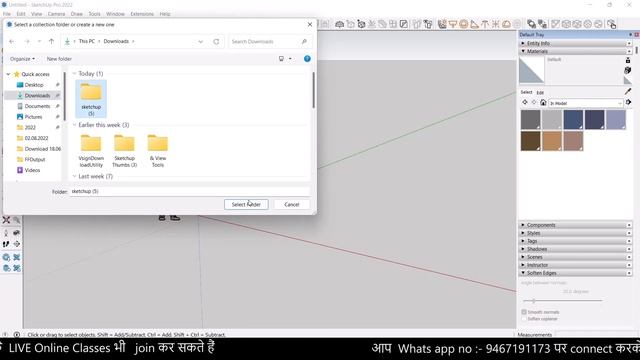
Task: Expand the Shadows panel
Action: tap(576, 249)
